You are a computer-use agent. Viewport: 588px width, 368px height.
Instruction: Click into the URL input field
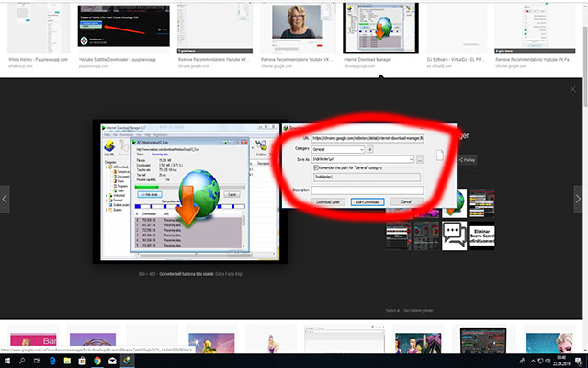(x=367, y=136)
